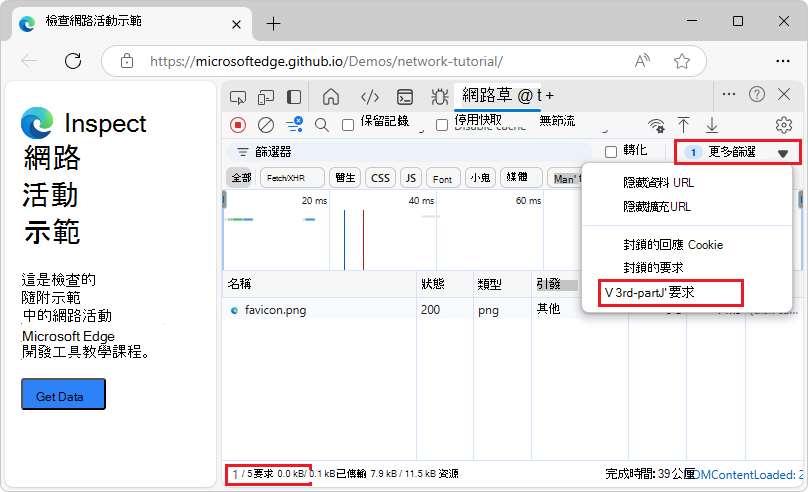Open Network settings gear icon

783,125
